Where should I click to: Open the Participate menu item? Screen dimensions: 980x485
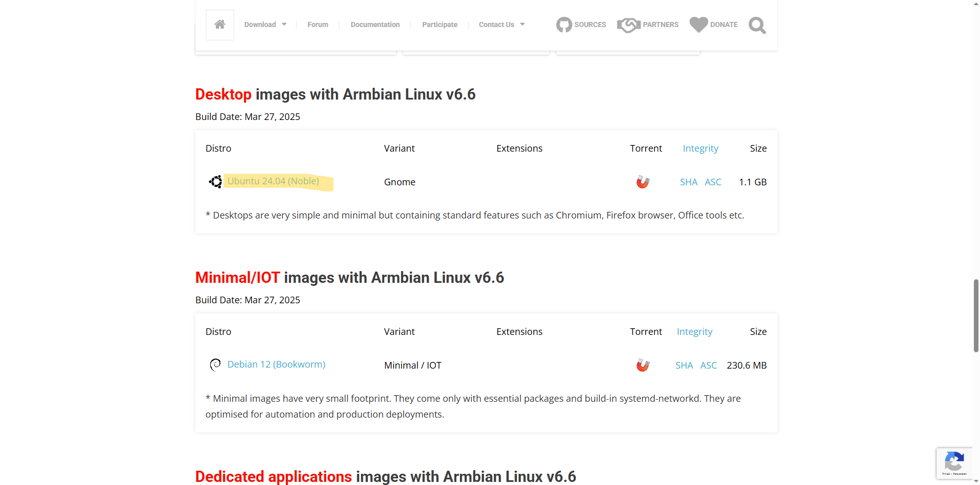click(439, 25)
